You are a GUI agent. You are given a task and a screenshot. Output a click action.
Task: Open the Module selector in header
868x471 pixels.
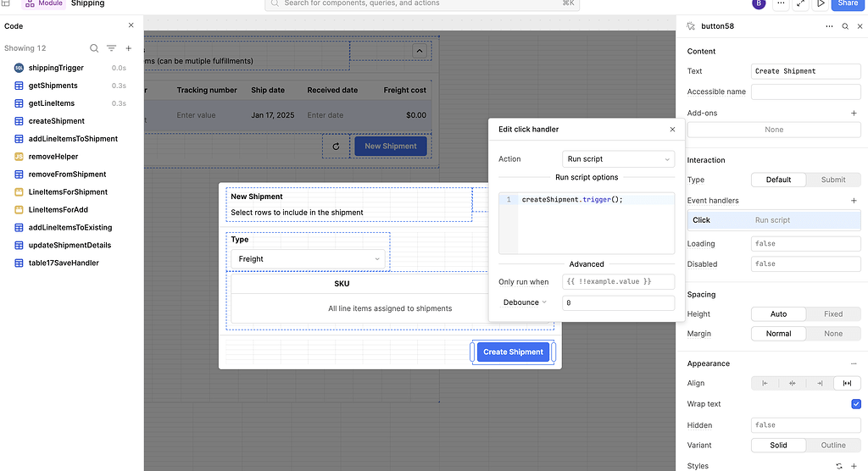[x=44, y=3]
